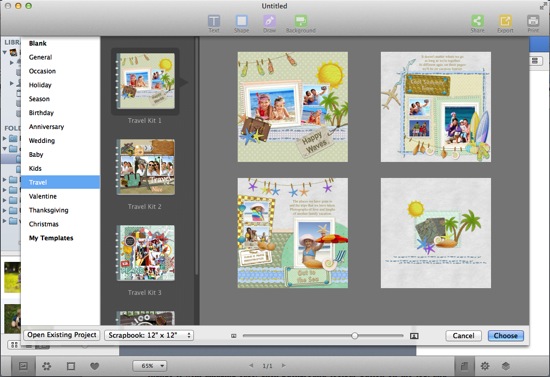The image size is (550, 377).
Task: Click the first photo thumbnail in library strip
Action: click(12, 277)
